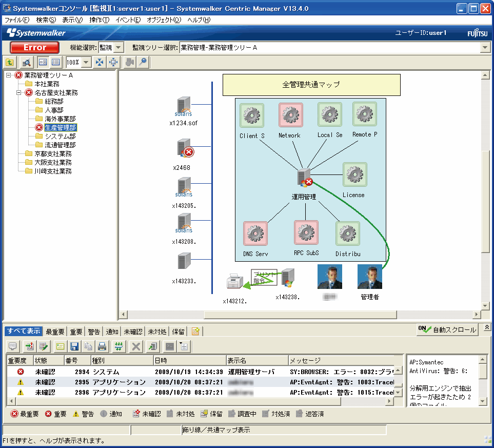Collapse the event pane with double chevron
Viewport: 494px width, 448px height.
click(487, 327)
